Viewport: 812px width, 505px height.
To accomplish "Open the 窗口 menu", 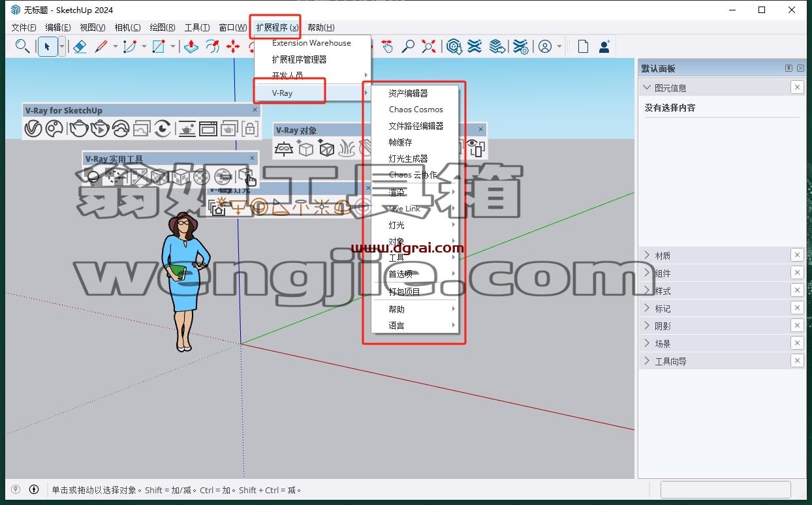I will tap(232, 27).
